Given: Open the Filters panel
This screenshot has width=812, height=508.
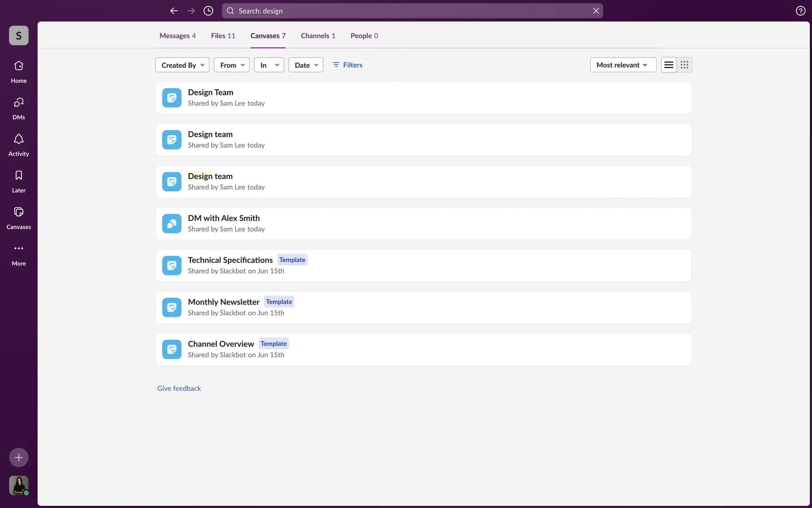Looking at the screenshot, I should 348,65.
